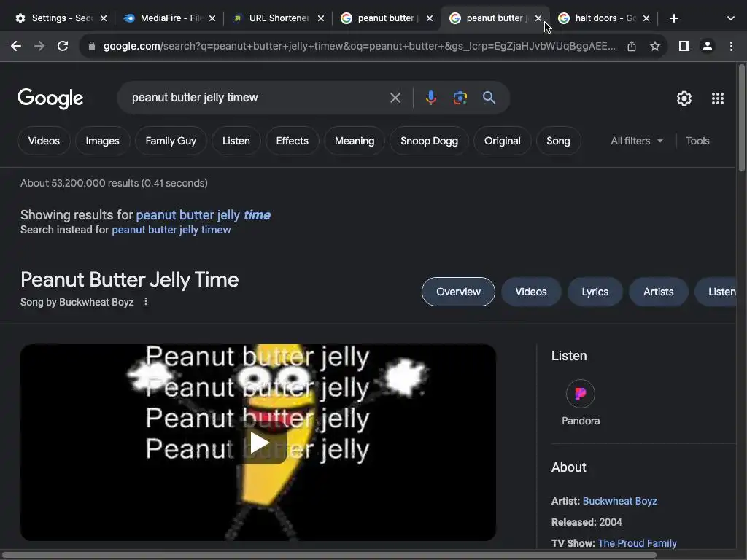Expand the tab search chevron
This screenshot has width=747, height=560.
731,18
